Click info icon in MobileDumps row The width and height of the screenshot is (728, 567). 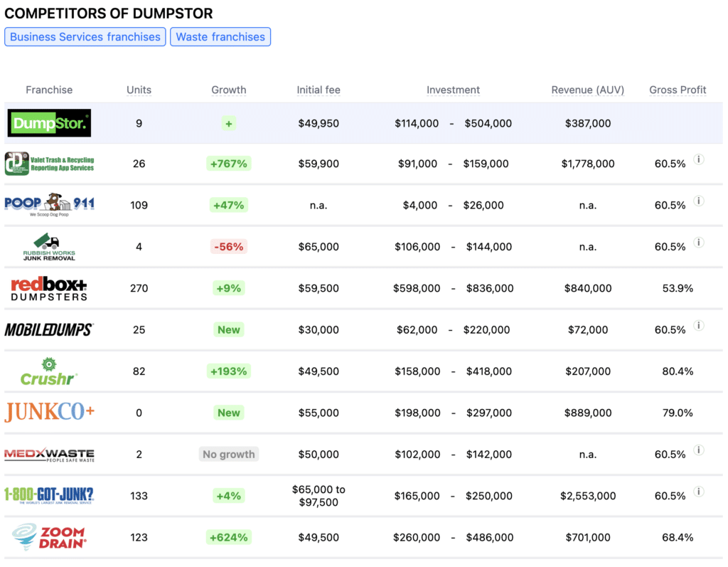(x=699, y=325)
